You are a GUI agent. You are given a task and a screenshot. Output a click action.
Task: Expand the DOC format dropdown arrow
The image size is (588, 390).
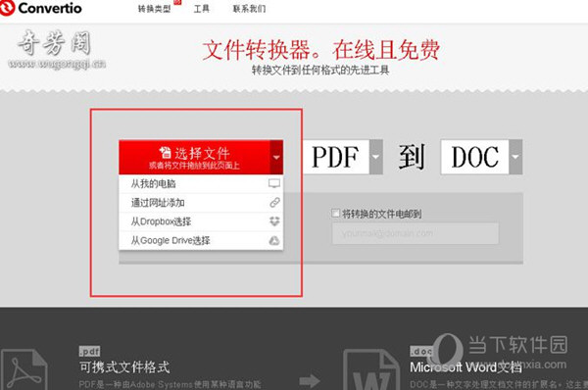515,157
